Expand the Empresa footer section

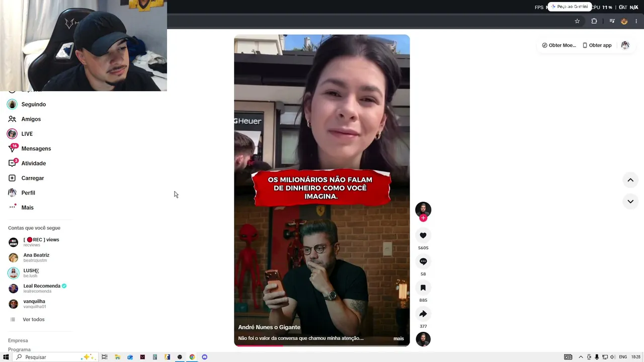[x=18, y=340]
